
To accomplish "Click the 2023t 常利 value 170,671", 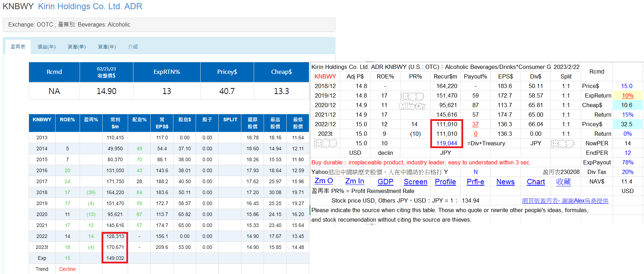I will pyautogui.click(x=115, y=247).
